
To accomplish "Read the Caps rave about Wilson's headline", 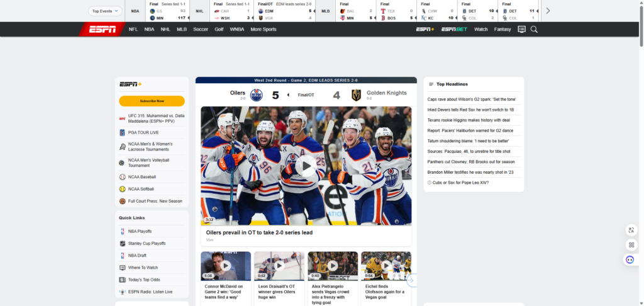I will pos(472,99).
